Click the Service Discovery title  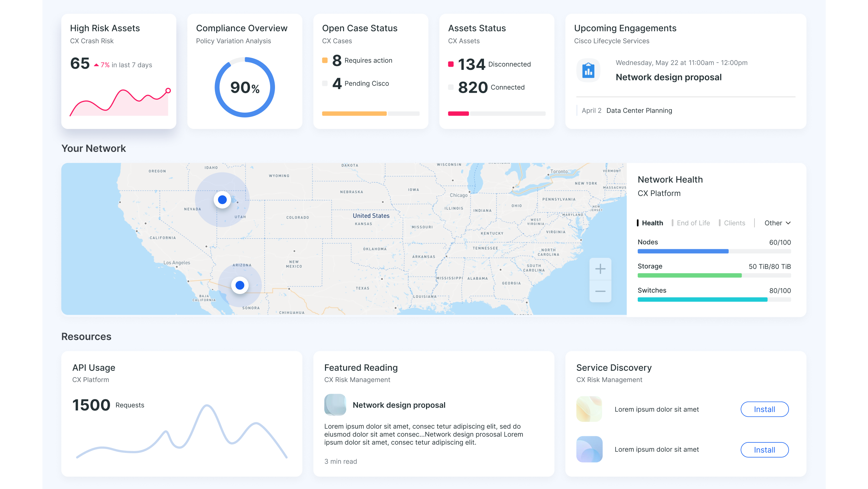(x=614, y=367)
